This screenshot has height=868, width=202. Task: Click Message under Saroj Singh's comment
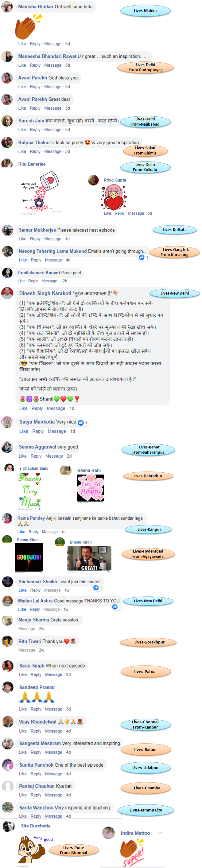tap(53, 674)
